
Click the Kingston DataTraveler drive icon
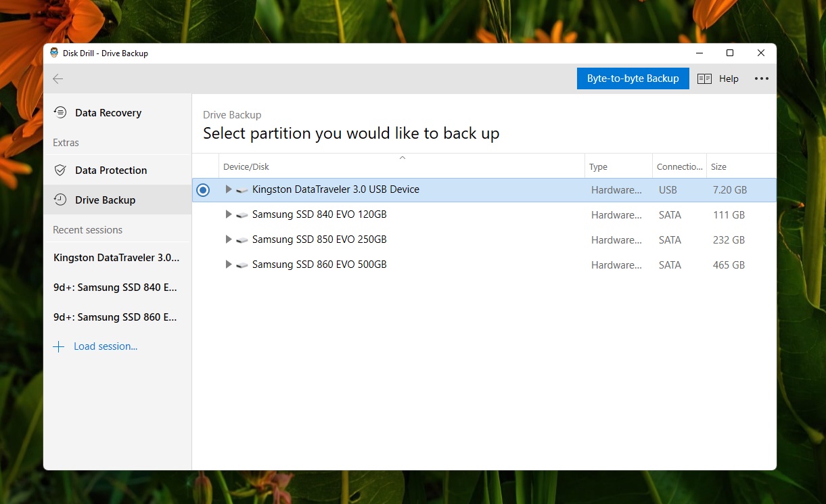pyautogui.click(x=242, y=190)
